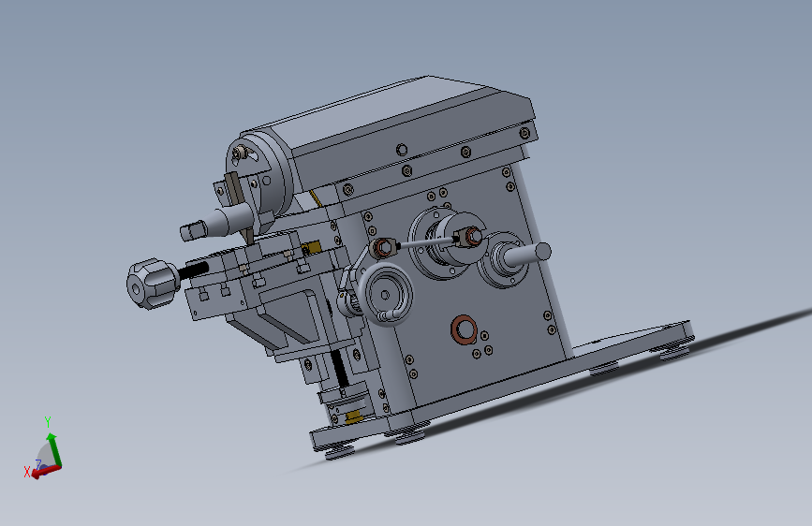This screenshot has width=812, height=526.
Task: Click the green Y axis arrow of the triad
Action: 53,449
